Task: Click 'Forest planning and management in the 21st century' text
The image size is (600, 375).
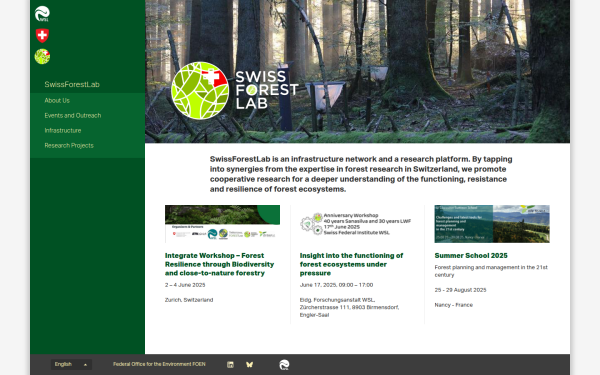Action: [x=491, y=271]
